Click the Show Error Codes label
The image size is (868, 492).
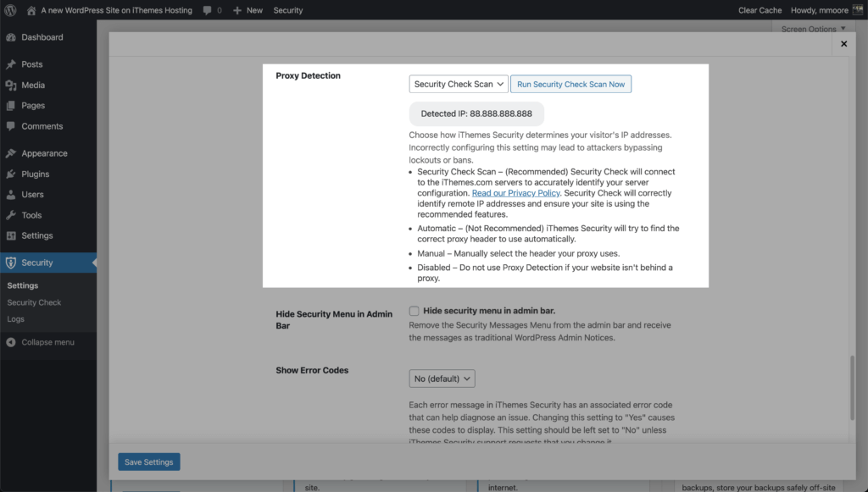(x=312, y=370)
